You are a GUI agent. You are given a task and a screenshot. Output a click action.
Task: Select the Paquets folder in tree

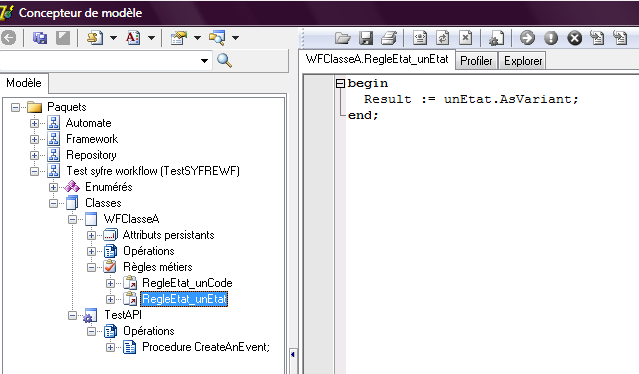click(x=67, y=107)
